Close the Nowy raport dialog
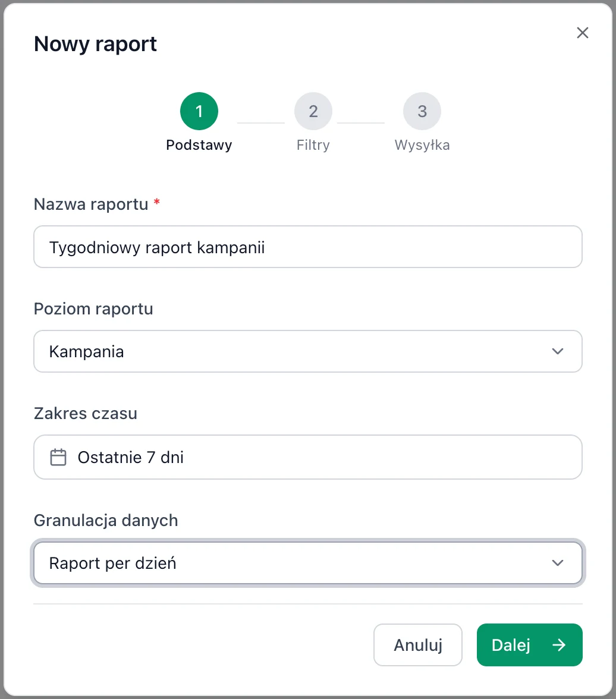This screenshot has height=699, width=616. coord(583,33)
